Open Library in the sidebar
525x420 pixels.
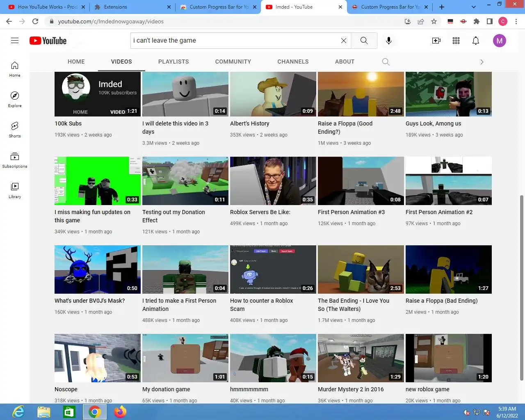[15, 191]
